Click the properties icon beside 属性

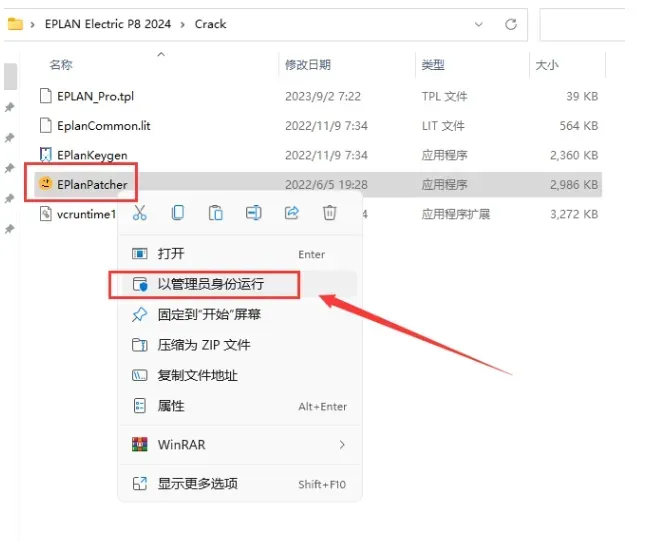pos(140,405)
